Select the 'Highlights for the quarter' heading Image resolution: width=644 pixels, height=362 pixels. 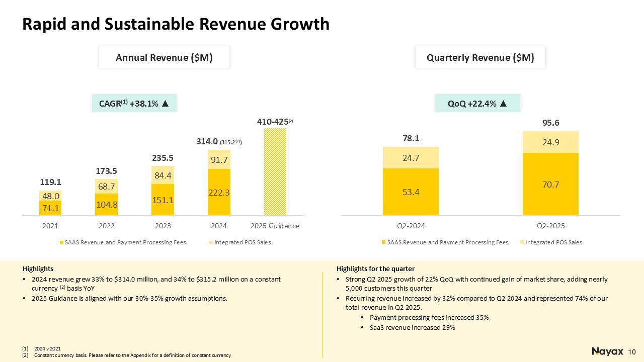point(375,269)
